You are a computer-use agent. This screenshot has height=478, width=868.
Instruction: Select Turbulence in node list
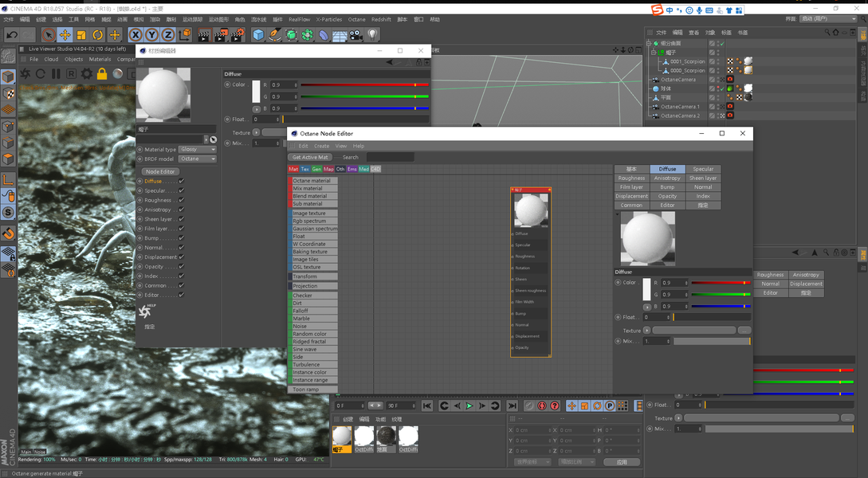click(x=312, y=365)
